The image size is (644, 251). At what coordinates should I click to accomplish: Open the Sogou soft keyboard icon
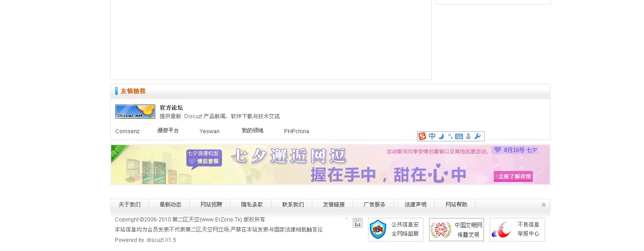(459, 136)
